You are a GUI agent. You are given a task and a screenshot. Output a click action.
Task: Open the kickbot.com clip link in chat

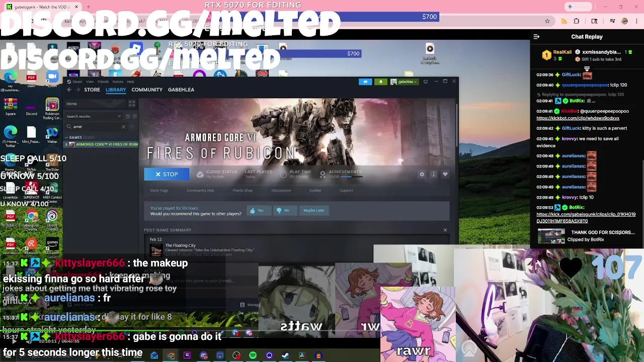click(x=578, y=118)
